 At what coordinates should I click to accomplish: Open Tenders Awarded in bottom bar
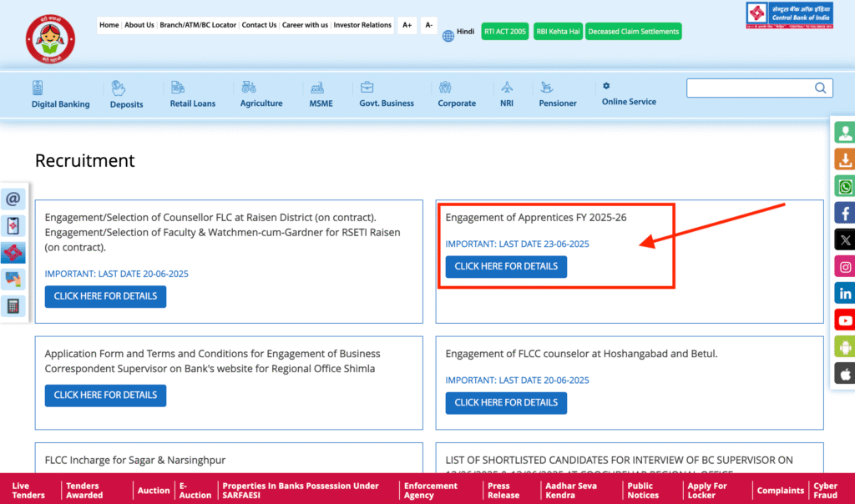pyautogui.click(x=84, y=491)
